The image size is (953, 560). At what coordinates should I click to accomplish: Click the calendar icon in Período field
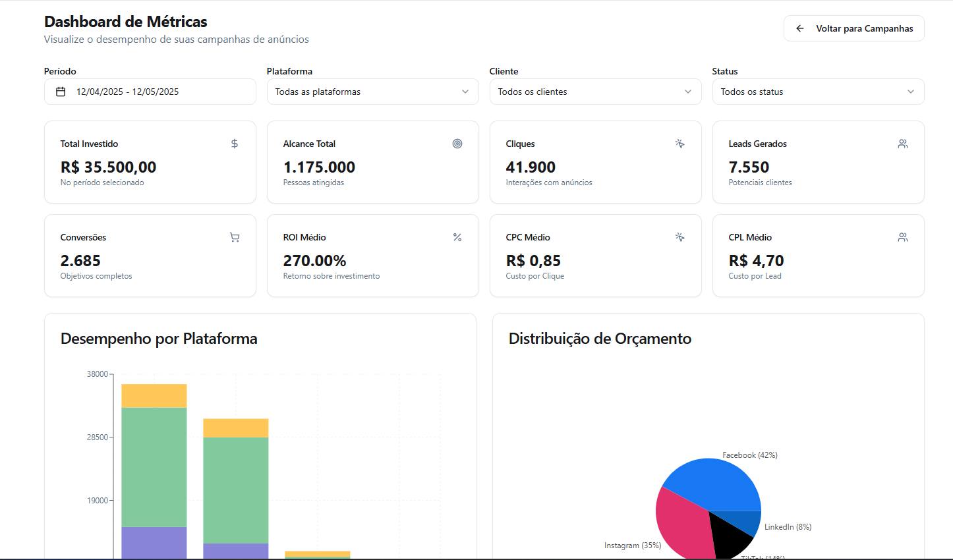click(61, 92)
